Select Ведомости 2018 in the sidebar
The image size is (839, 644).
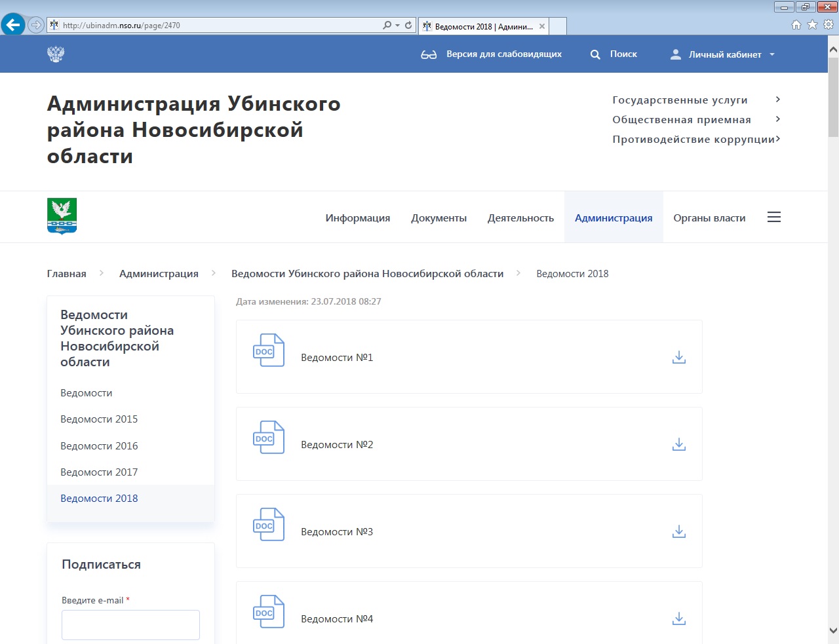(99, 499)
